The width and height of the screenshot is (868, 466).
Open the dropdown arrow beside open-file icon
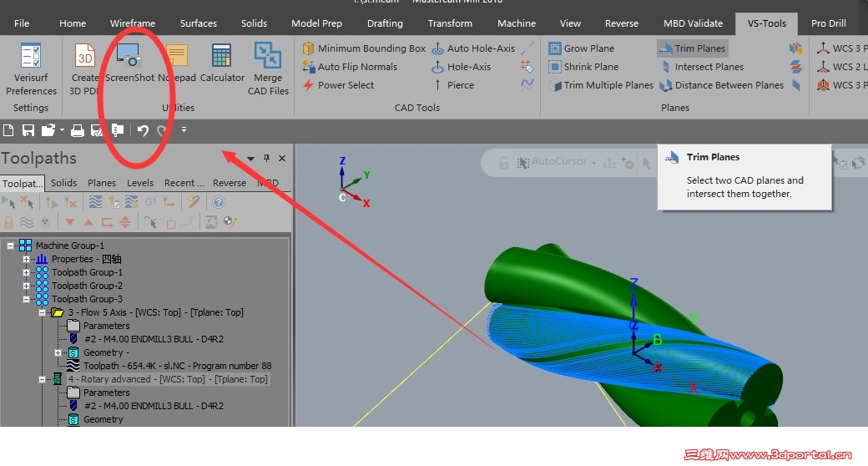pos(62,130)
